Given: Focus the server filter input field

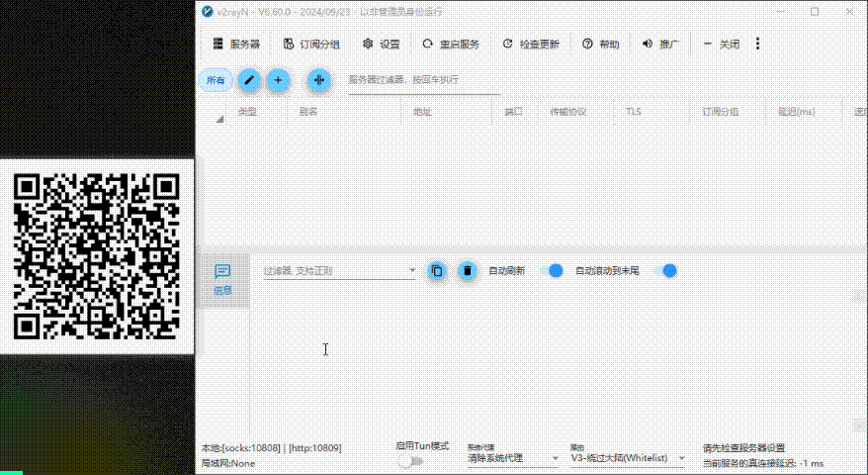Looking at the screenshot, I should [424, 80].
